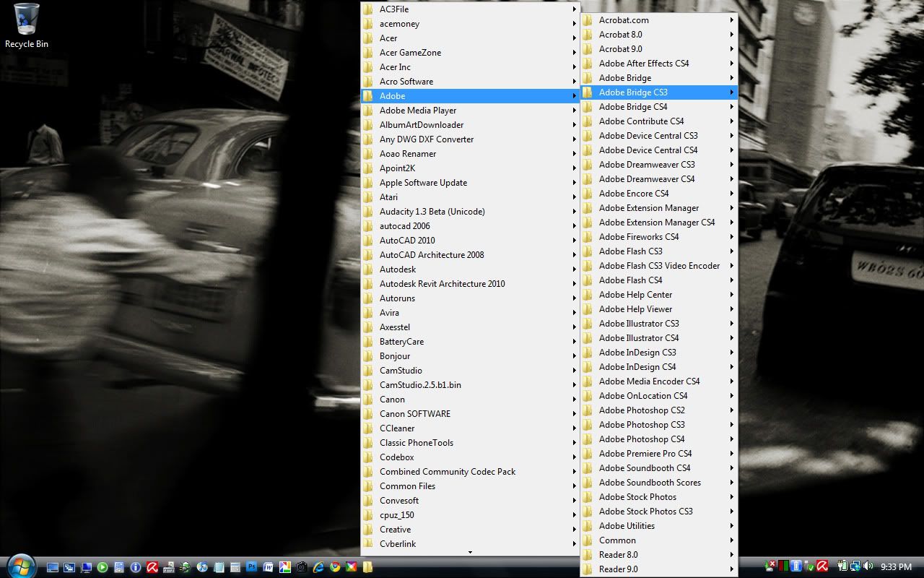Click the Safely Remove Hardware tray icon
Viewport: 924px width, 578px height.
(809, 566)
